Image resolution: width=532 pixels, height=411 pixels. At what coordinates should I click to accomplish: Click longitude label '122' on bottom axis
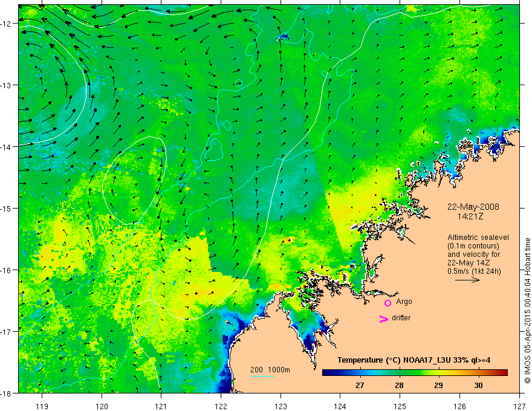coord(221,406)
